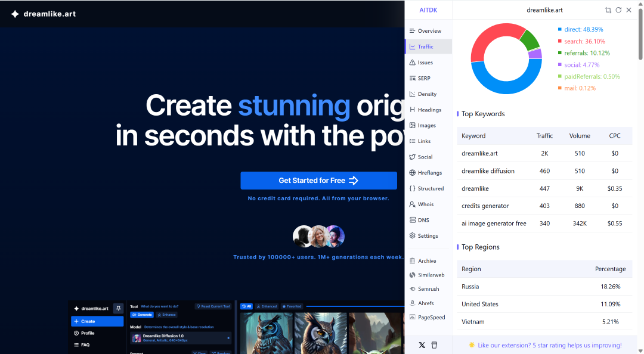Toggle the Enhance tool in preview
The image size is (644, 354).
166,315
